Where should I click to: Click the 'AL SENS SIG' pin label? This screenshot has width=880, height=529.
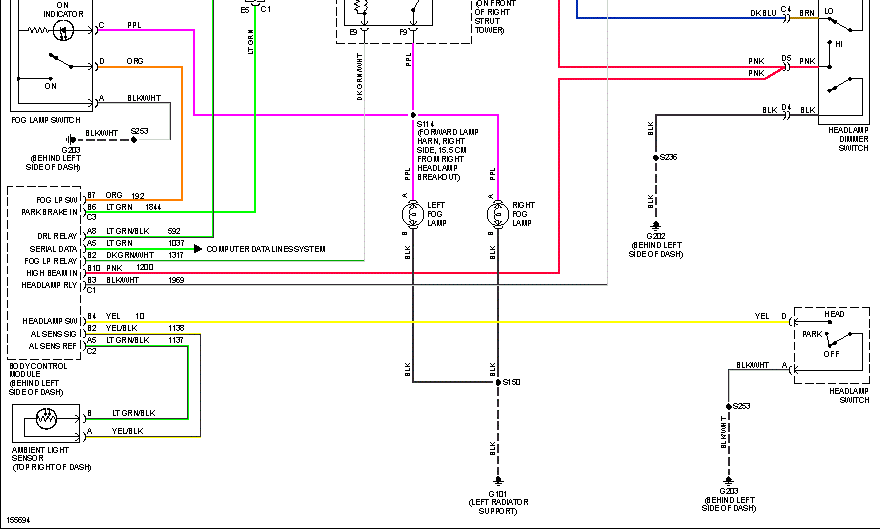coord(53,334)
